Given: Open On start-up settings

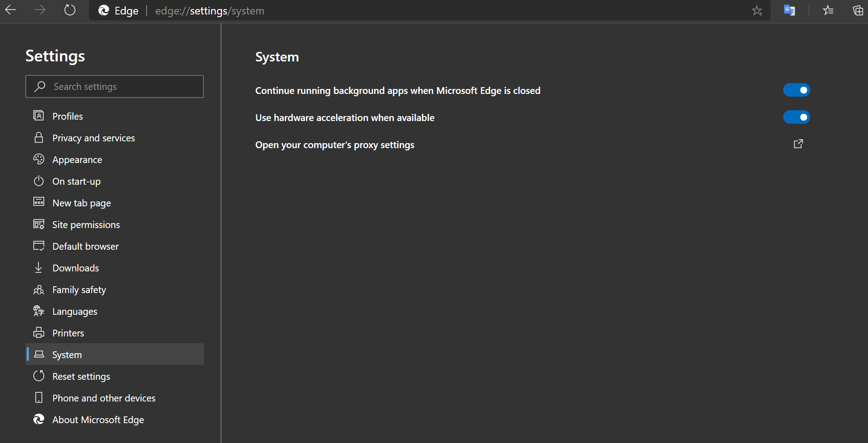Looking at the screenshot, I should [76, 182].
